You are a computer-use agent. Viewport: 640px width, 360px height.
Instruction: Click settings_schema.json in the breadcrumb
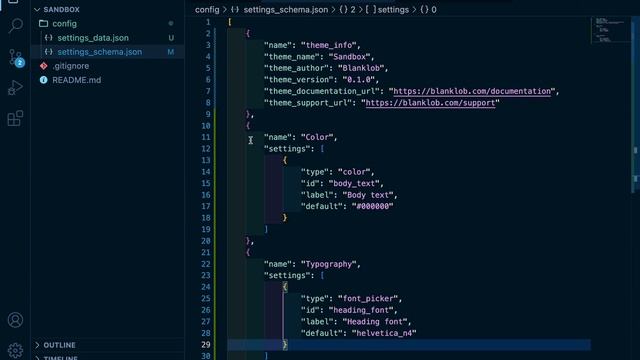pyautogui.click(x=286, y=10)
